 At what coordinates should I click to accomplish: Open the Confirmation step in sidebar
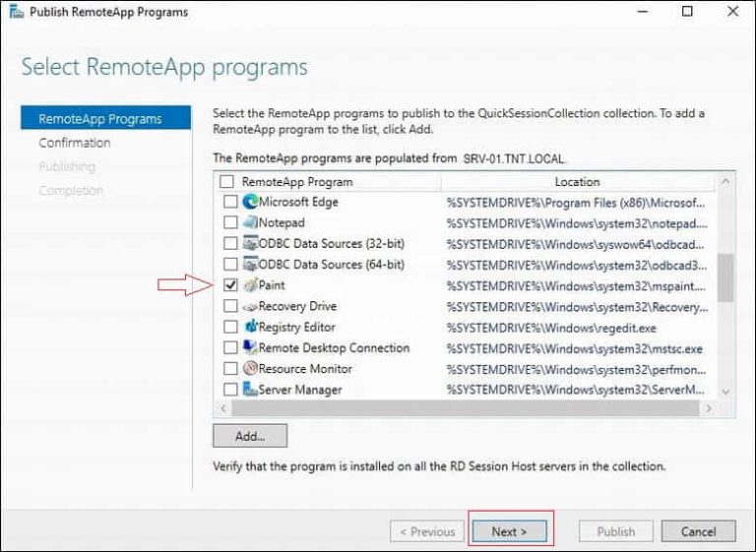click(x=75, y=143)
